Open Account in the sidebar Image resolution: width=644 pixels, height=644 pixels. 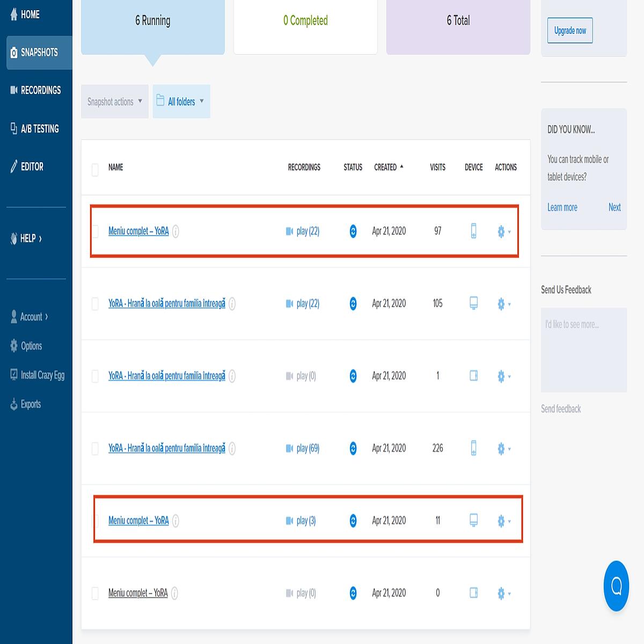pos(30,317)
